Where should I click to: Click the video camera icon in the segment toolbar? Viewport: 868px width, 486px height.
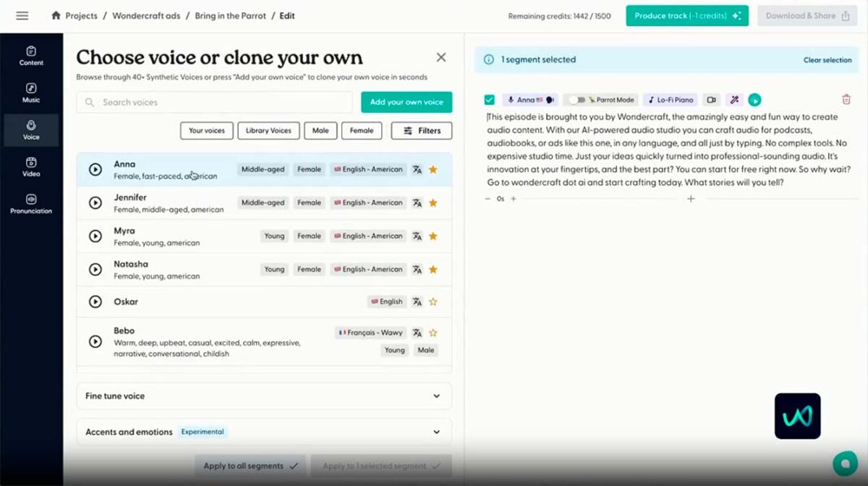click(711, 100)
